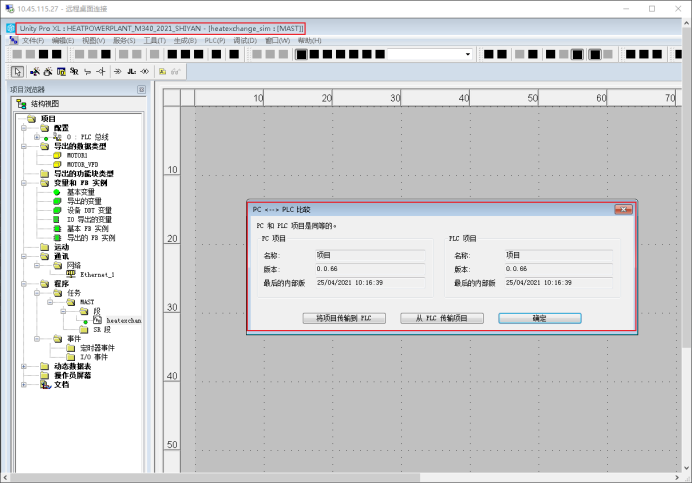The width and height of the screenshot is (693, 483).
Task: Close the 项目浏览器 panel with its X icon
Action: 141,89
